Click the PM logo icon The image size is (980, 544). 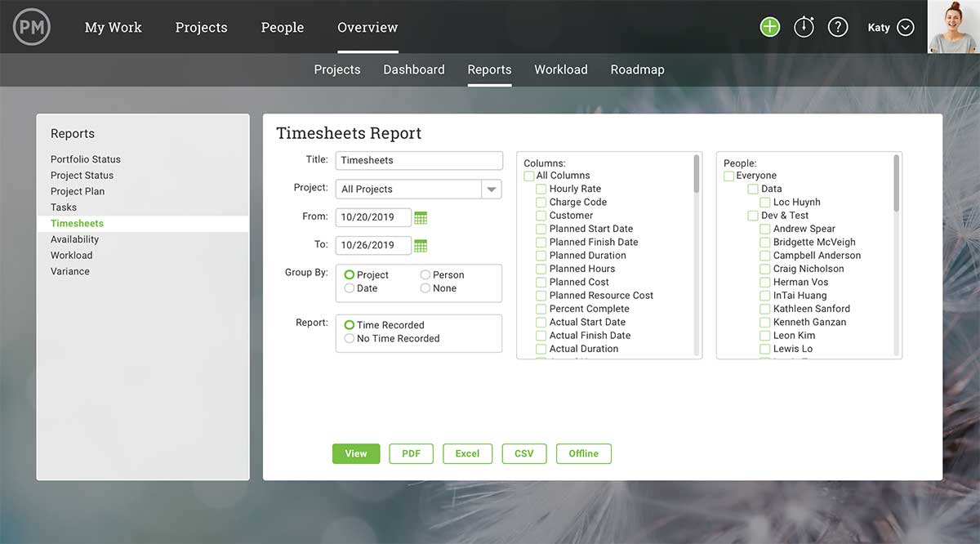(32, 27)
